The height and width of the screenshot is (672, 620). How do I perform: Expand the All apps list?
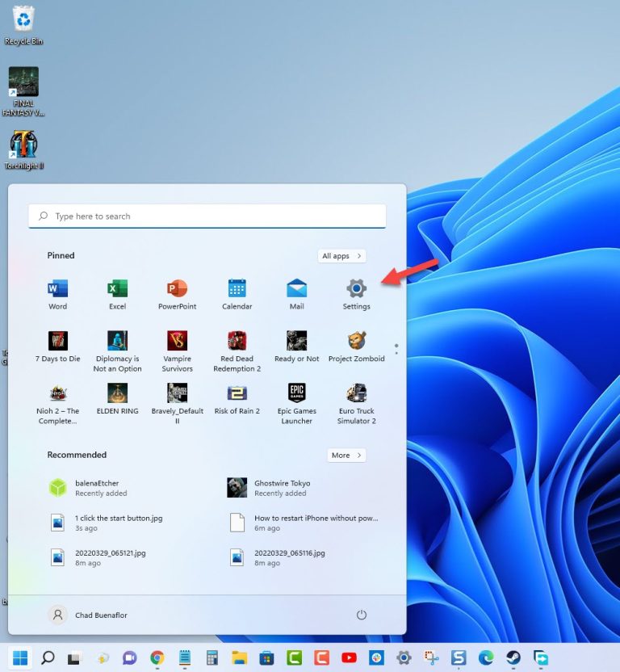341,256
